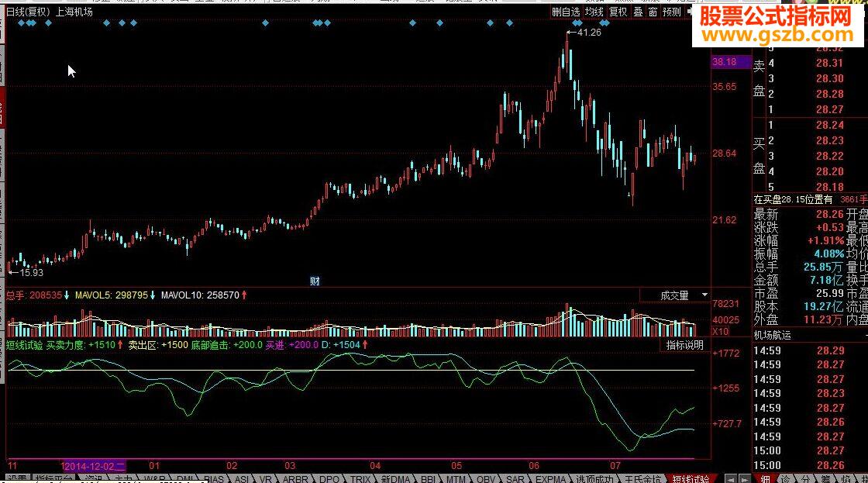Switch to the ARBR indicator tab
This screenshot has height=483, width=868.
point(295,478)
